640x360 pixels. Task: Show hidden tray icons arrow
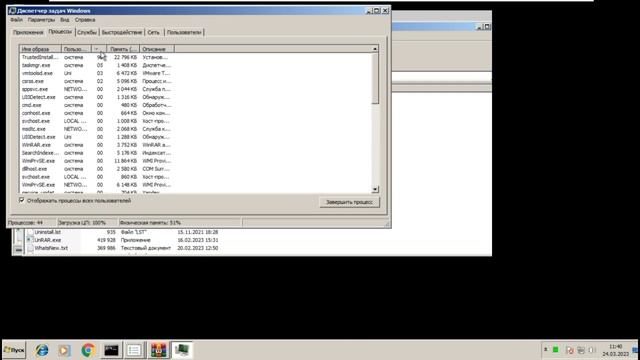[x=546, y=350]
